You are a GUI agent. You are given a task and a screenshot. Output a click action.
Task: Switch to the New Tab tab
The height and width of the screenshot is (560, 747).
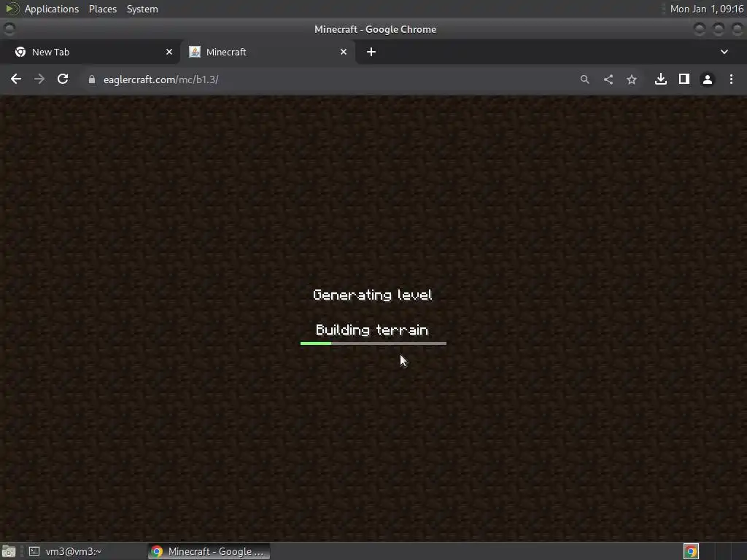pos(90,52)
